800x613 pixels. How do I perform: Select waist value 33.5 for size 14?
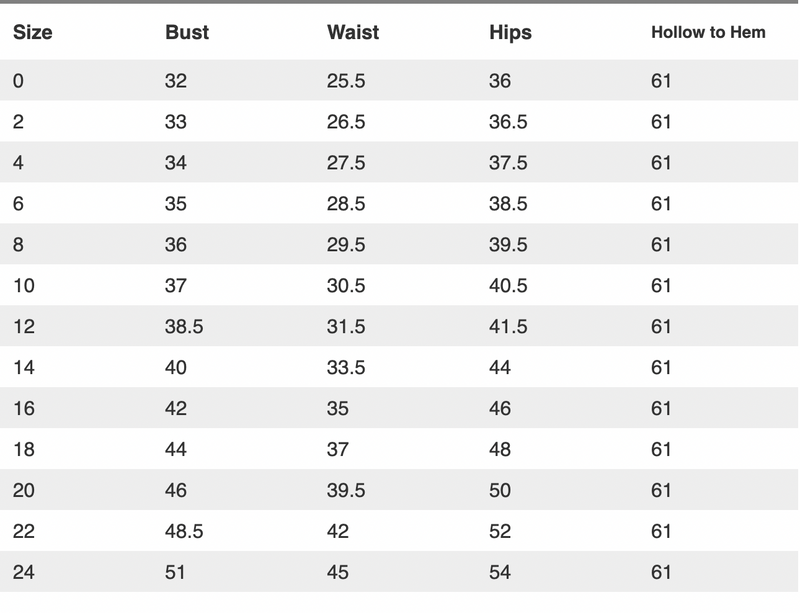point(346,368)
